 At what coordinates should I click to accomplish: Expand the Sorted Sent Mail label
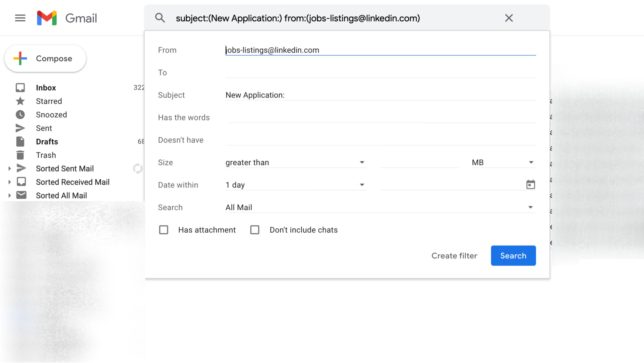(x=10, y=169)
